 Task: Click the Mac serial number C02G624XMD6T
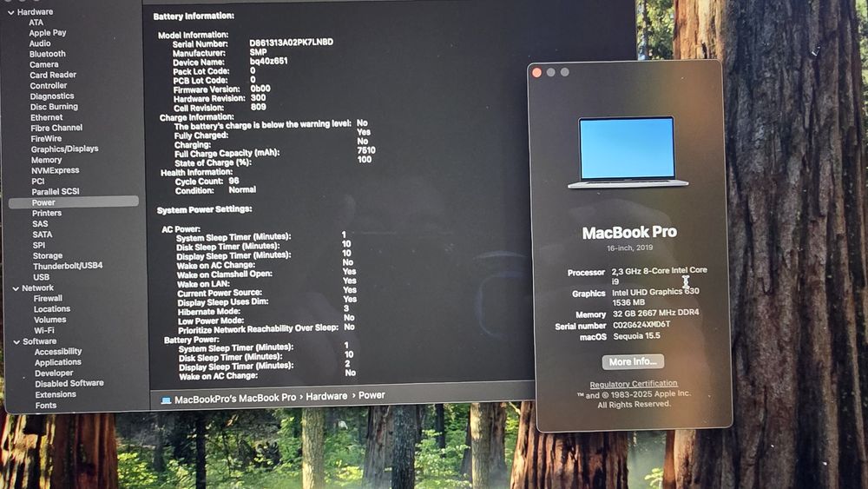641,325
